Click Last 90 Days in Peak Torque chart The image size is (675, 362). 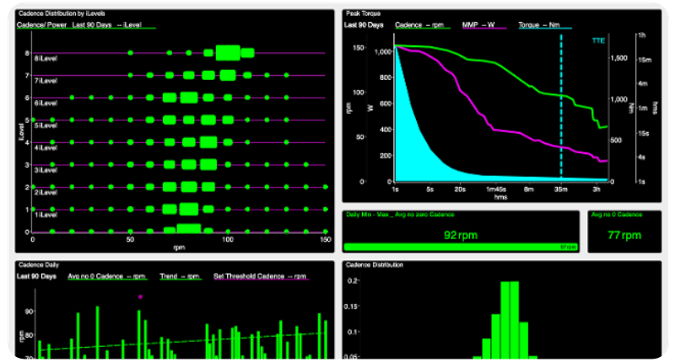point(363,25)
